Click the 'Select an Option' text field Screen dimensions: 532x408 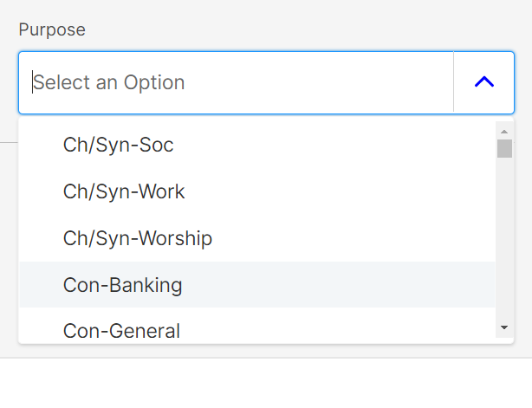click(236, 82)
